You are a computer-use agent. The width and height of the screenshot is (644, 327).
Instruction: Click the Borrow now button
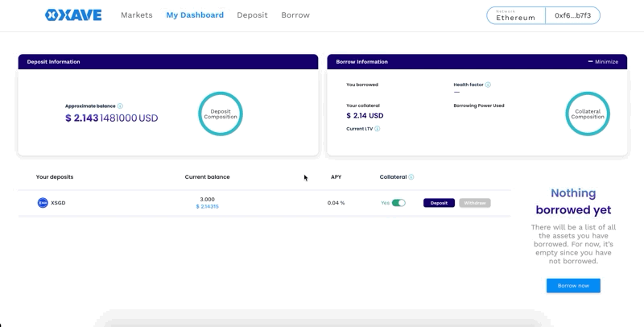573,286
